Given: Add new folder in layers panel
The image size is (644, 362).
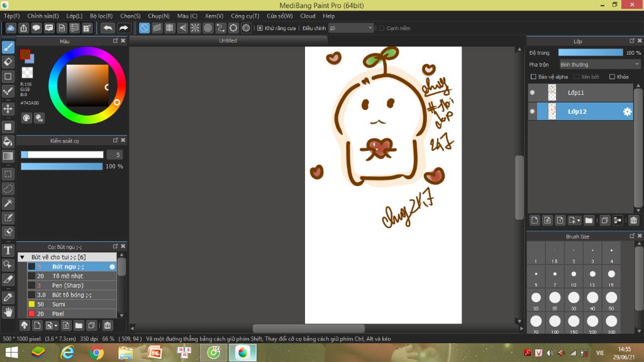Looking at the screenshot, I should click(589, 221).
